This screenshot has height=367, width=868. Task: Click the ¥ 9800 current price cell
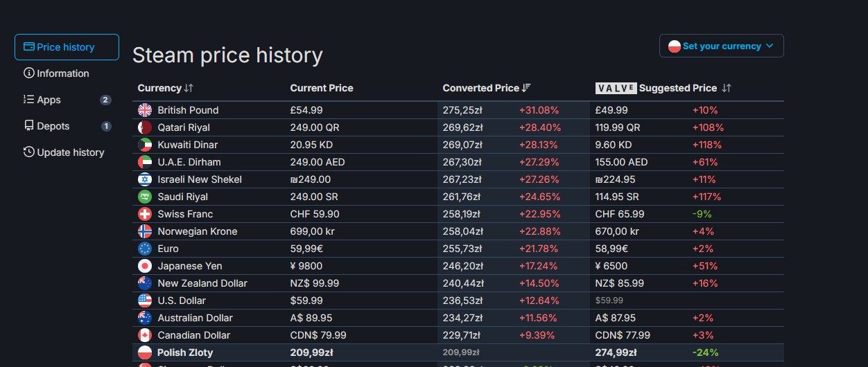coord(306,266)
